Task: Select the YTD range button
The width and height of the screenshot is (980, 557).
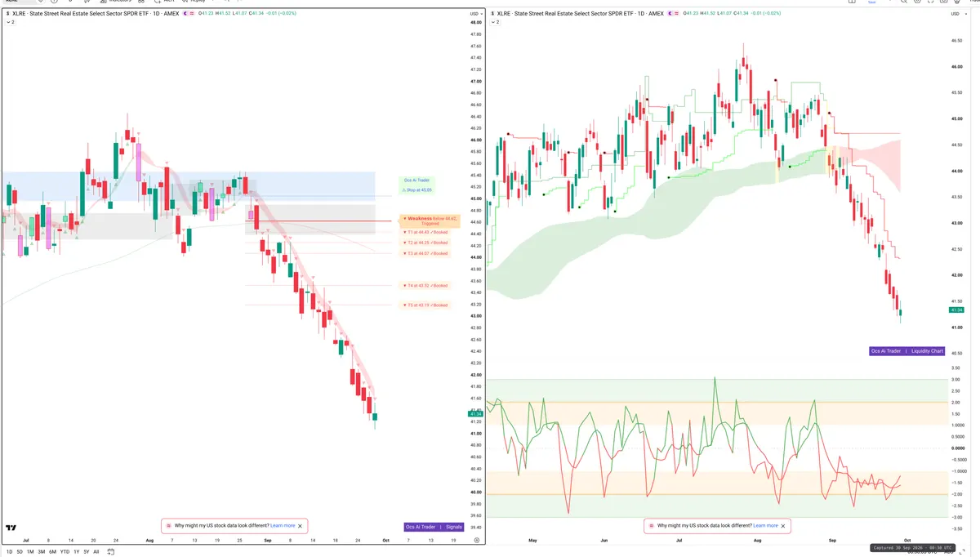Action: [65, 552]
